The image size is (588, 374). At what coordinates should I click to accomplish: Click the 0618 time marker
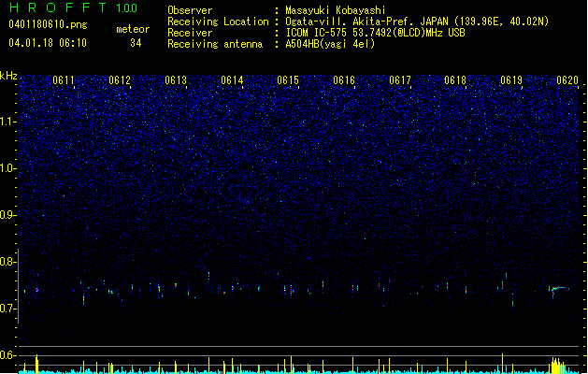455,80
